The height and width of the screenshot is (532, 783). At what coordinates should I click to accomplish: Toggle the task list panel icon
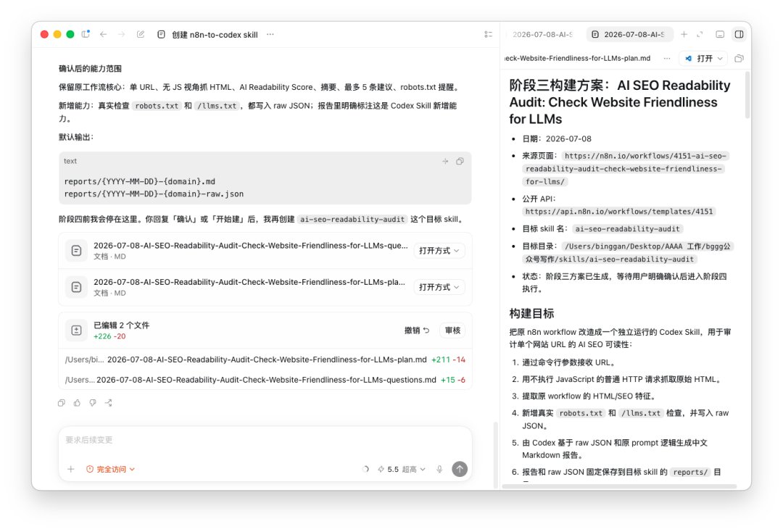[489, 35]
